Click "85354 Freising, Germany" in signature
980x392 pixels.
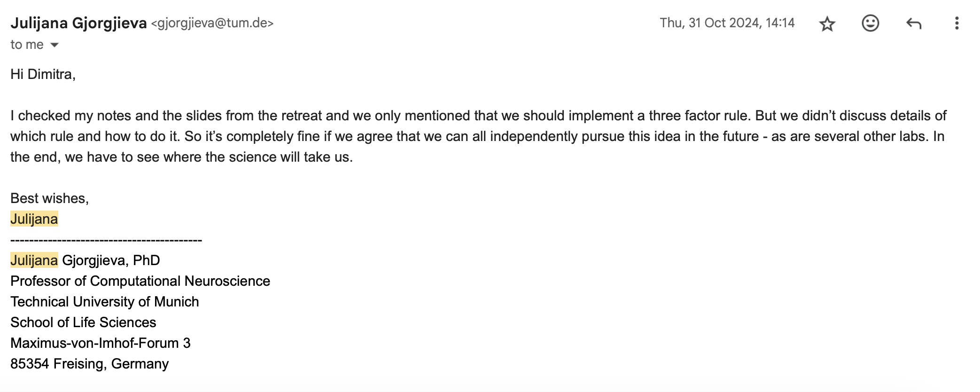[89, 364]
